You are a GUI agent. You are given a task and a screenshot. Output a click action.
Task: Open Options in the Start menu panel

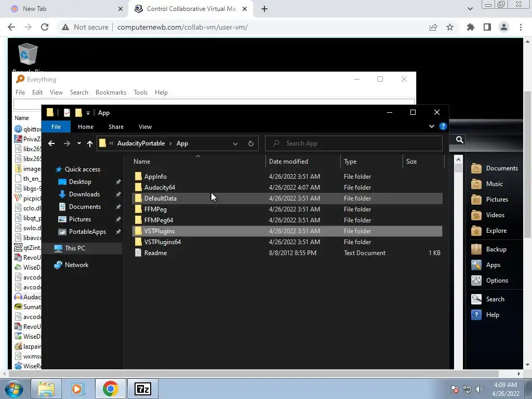coord(489,281)
